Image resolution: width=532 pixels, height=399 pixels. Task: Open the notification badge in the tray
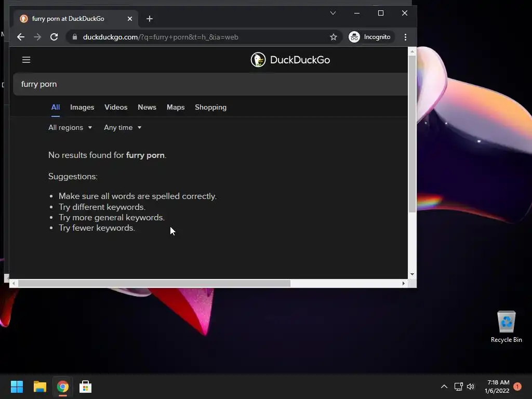517,387
